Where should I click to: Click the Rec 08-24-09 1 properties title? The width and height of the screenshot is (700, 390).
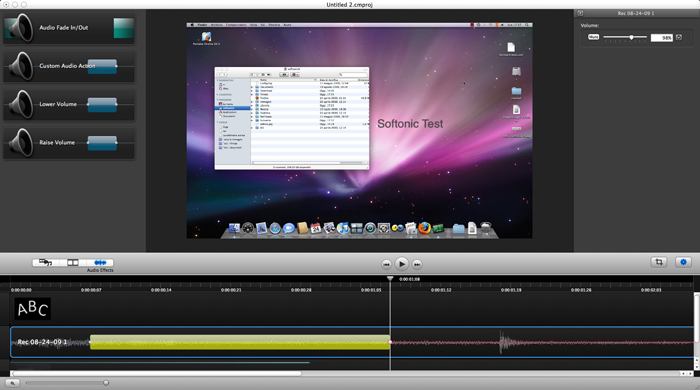[636, 13]
